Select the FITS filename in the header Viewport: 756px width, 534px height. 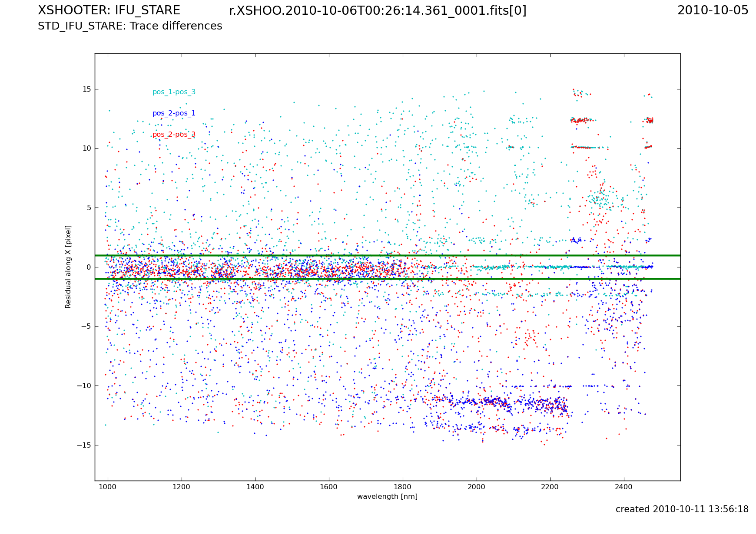coord(377,11)
